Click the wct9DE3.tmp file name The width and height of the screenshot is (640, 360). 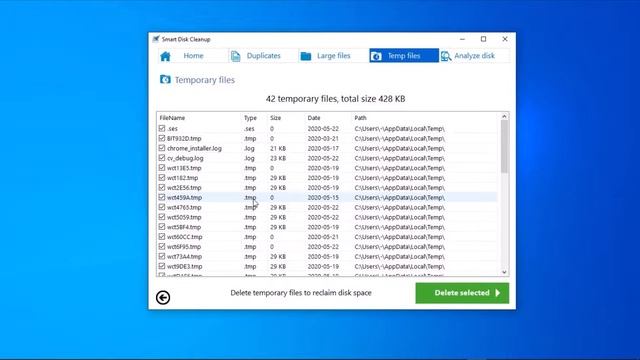point(184,267)
